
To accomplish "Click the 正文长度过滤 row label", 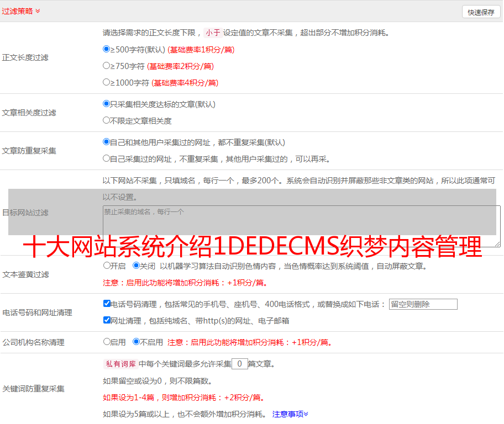I will tap(25, 57).
